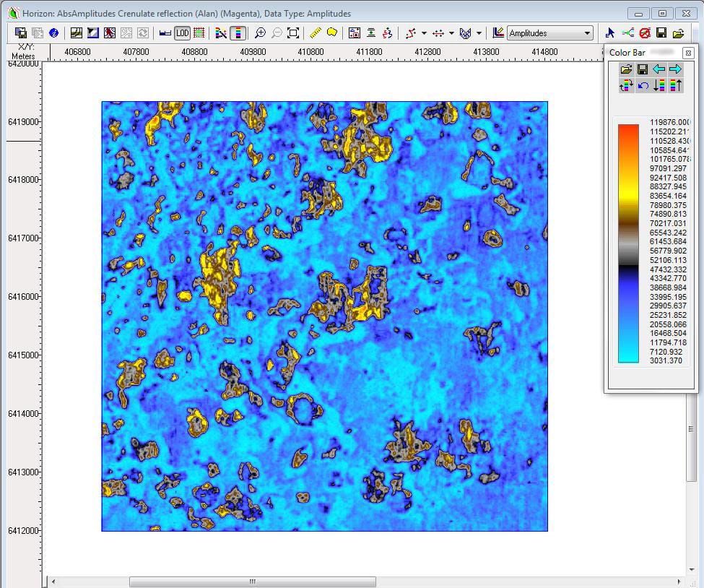Toggle the red-green grid overlay button

[199, 33]
